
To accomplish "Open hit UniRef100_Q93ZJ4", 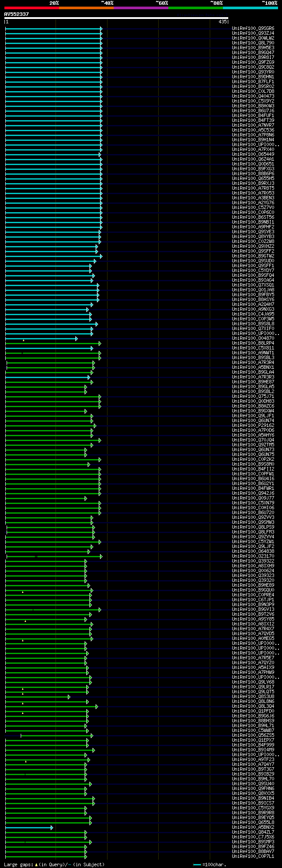I will point(253,33).
